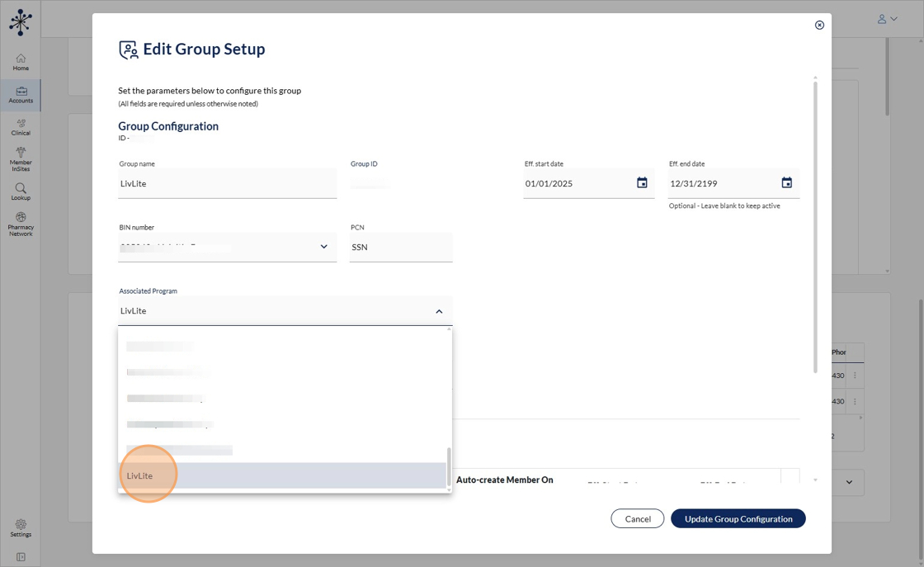Viewport: 924px width, 567px height.
Task: Click Update Group Configuration button
Action: (x=738, y=518)
